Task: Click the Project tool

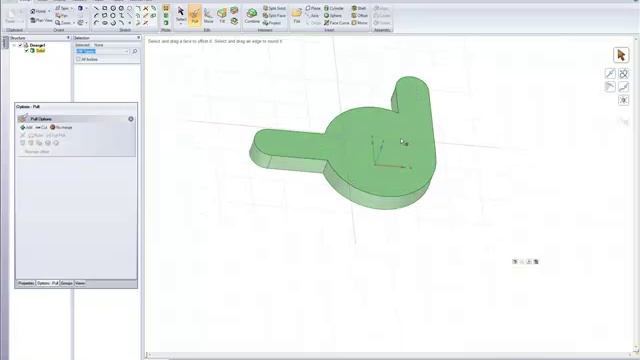Action: [x=272, y=23]
